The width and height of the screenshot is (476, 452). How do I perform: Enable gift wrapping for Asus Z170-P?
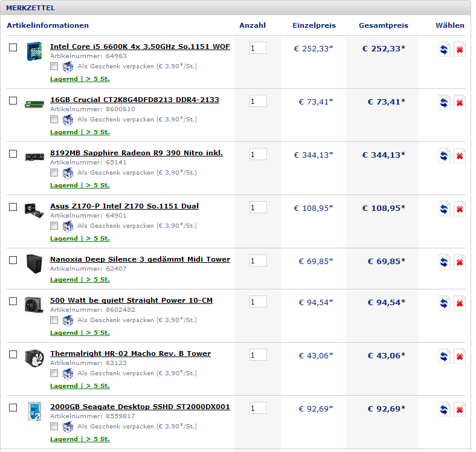[x=54, y=225]
